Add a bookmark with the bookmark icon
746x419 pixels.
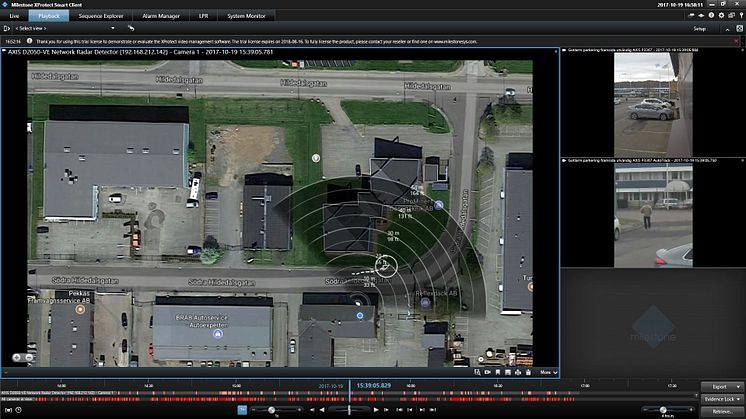(498, 372)
